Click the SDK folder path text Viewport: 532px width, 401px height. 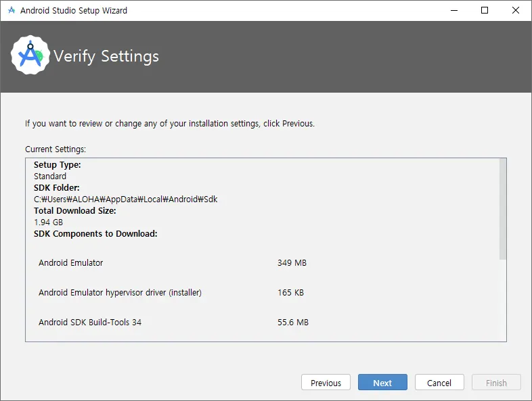coord(125,199)
